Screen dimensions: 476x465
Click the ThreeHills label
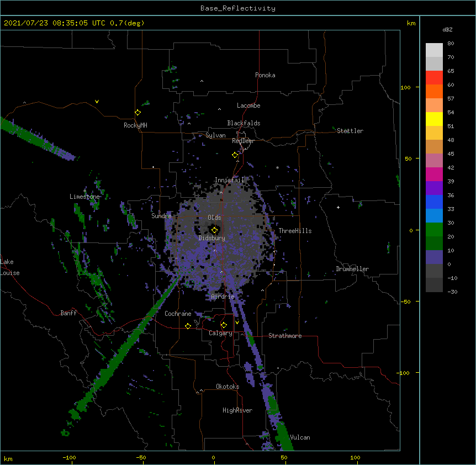(x=295, y=231)
